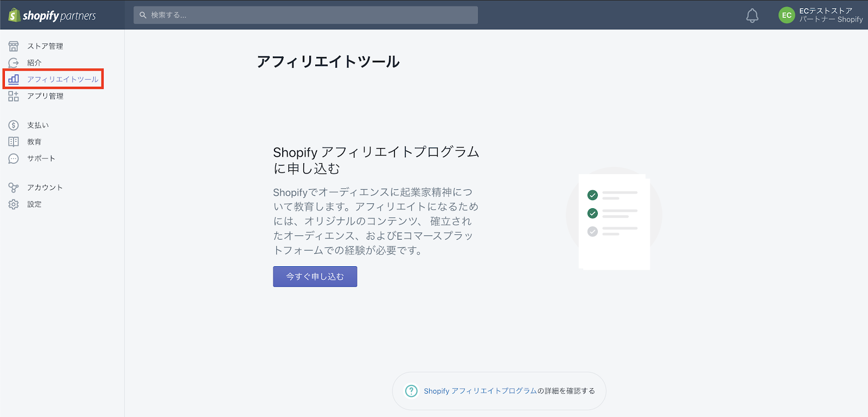Click the green EC avatar circle
This screenshot has height=417, width=868.
pyautogui.click(x=786, y=15)
